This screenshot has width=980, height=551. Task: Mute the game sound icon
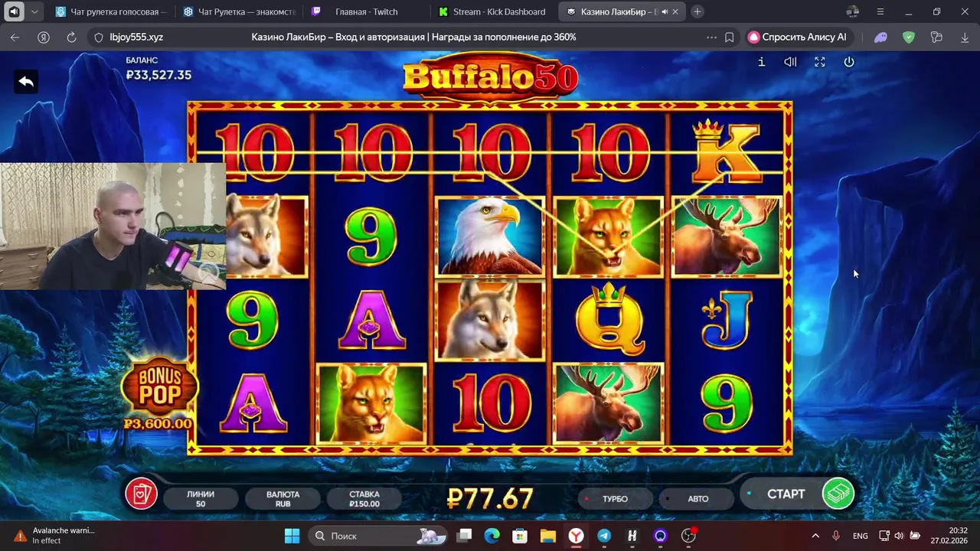(790, 62)
